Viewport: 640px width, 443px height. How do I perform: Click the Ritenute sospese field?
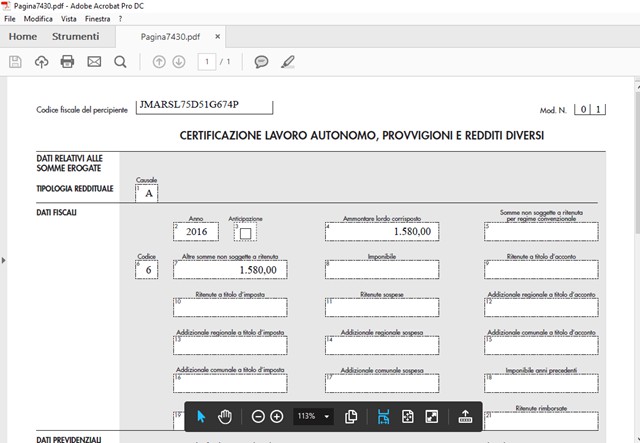click(382, 307)
